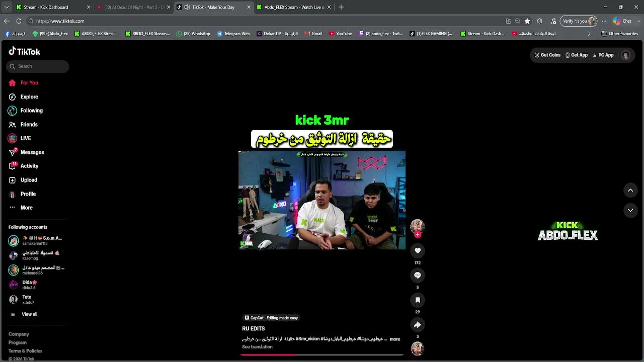This screenshot has width=644, height=362.
Task: Expand Terms & Policies footer section
Action: 25,351
